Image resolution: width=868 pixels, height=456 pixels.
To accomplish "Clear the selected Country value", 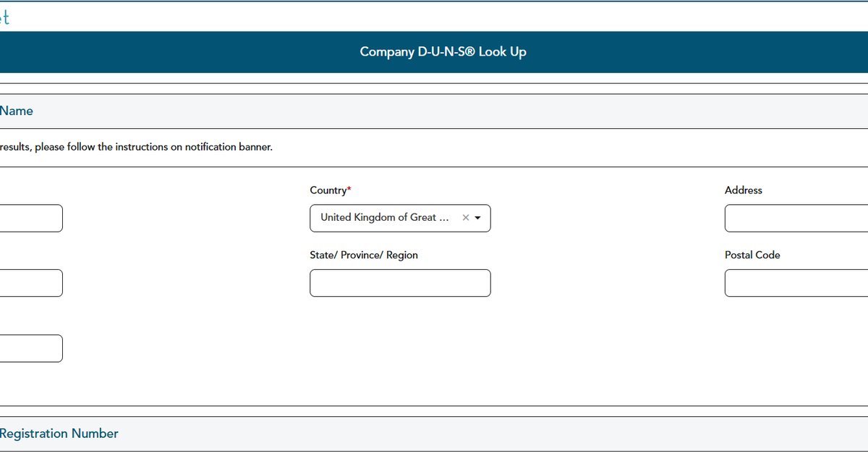I will coord(466,218).
